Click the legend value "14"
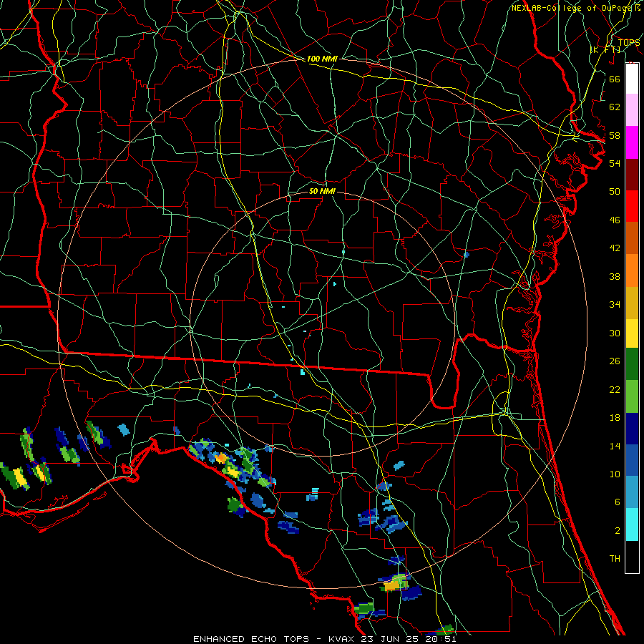The height and width of the screenshot is (644, 644). coord(615,446)
